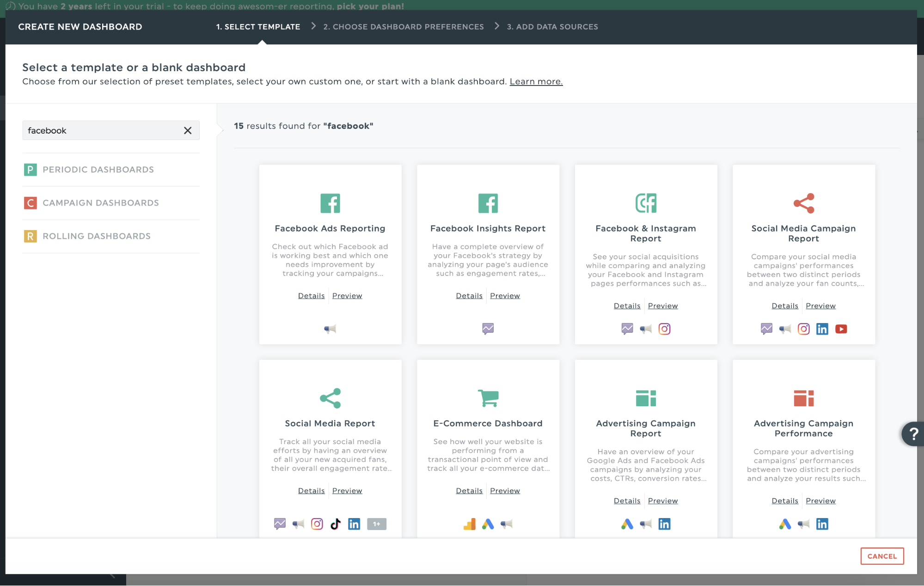
Task: Open Preview for Social Media Report
Action: pyautogui.click(x=347, y=491)
